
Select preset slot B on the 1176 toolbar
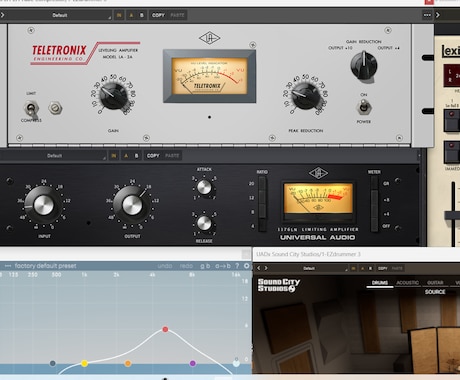[136, 156]
